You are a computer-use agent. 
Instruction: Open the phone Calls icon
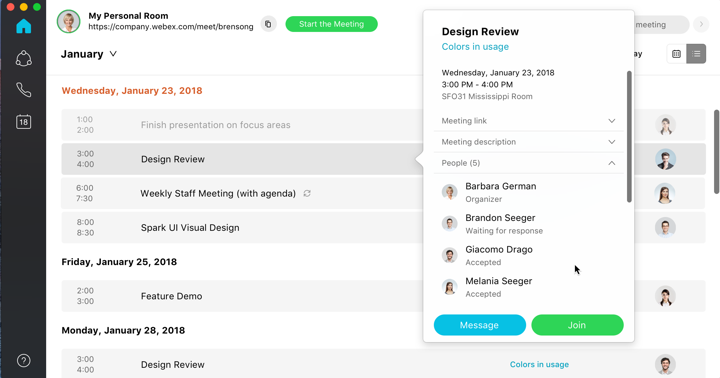pos(23,90)
